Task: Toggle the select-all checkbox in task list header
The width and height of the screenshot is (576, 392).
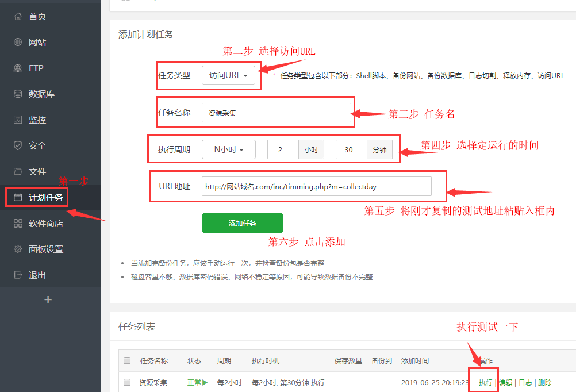Action: tap(127, 361)
